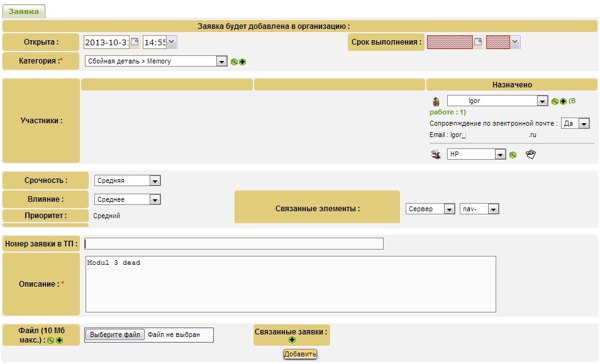Screen dimensions: 600x364
Task: Add a new category via the green plus icon
Action: [242, 62]
